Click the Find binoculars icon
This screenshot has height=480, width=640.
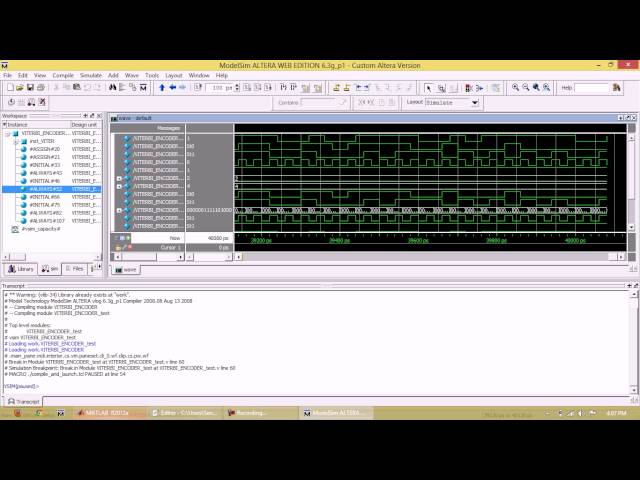tap(112, 87)
